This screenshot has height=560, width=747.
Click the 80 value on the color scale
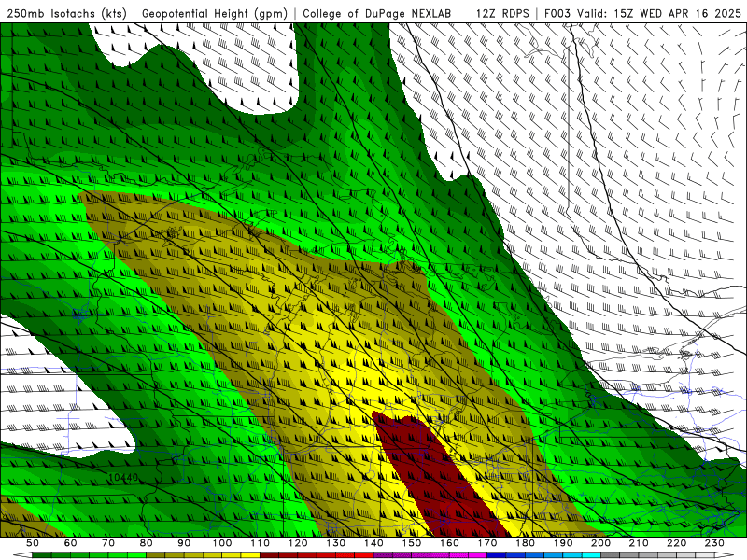[x=147, y=543]
